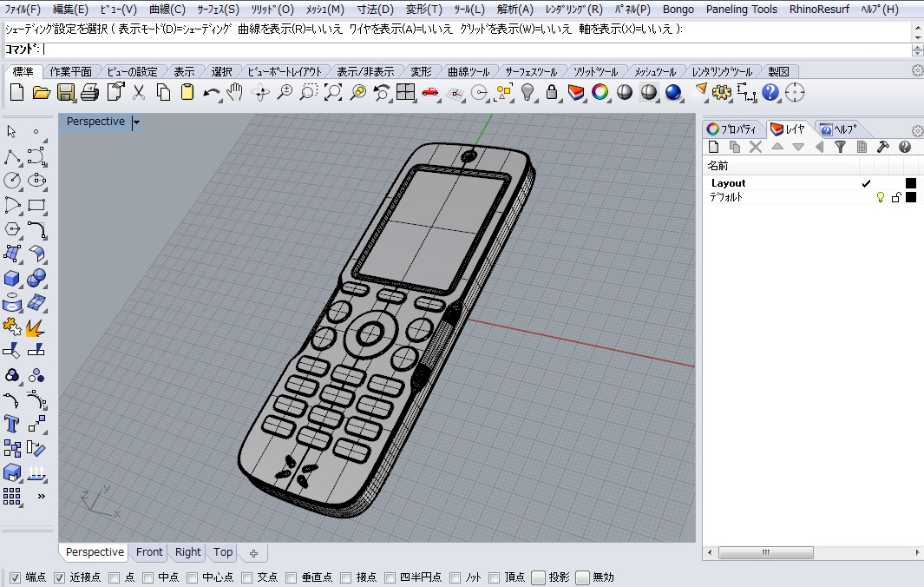
Task: Click the color wheel icon in toolbar
Action: 600,92
